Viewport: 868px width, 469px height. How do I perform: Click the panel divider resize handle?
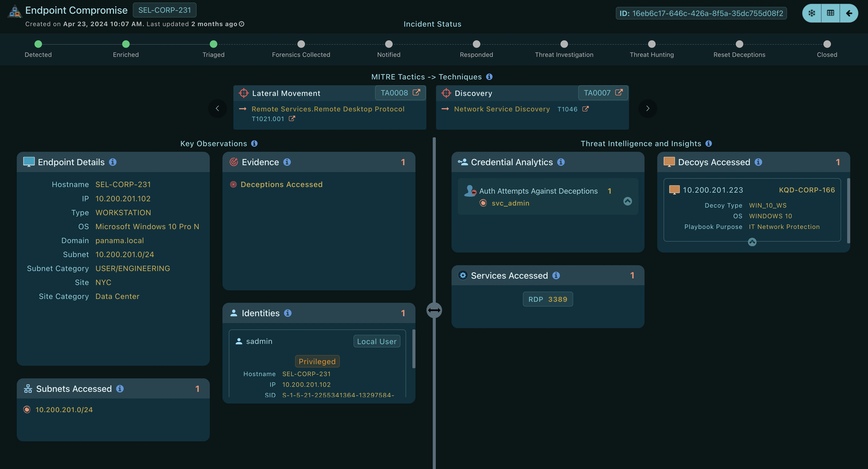[434, 310]
